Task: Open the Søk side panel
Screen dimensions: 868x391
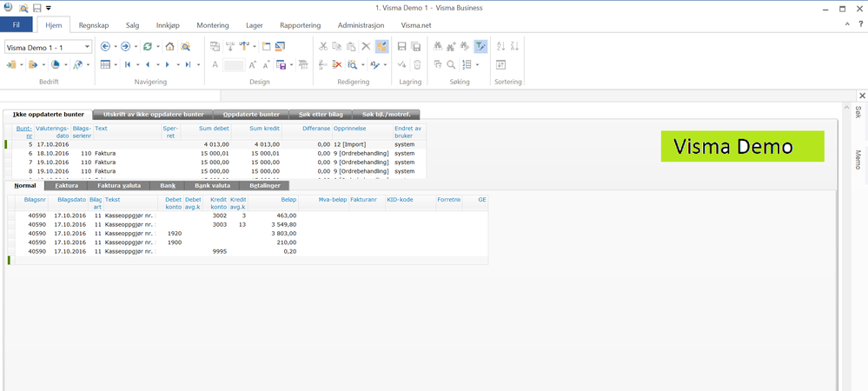Action: click(858, 112)
